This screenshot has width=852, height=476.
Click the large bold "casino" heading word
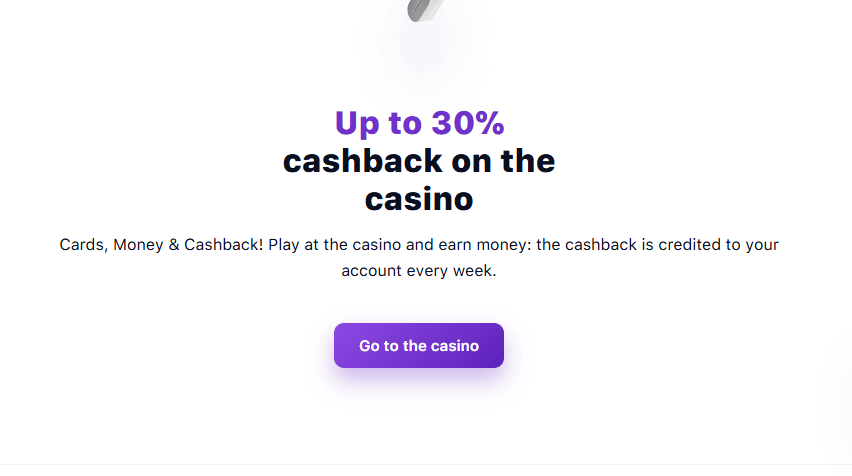click(x=419, y=199)
